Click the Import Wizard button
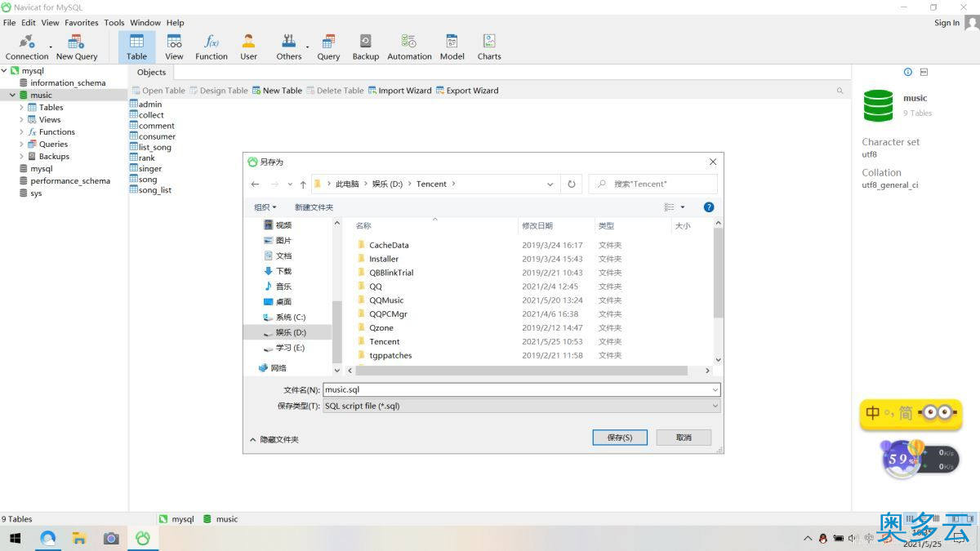Image resolution: width=980 pixels, height=551 pixels. click(400, 91)
